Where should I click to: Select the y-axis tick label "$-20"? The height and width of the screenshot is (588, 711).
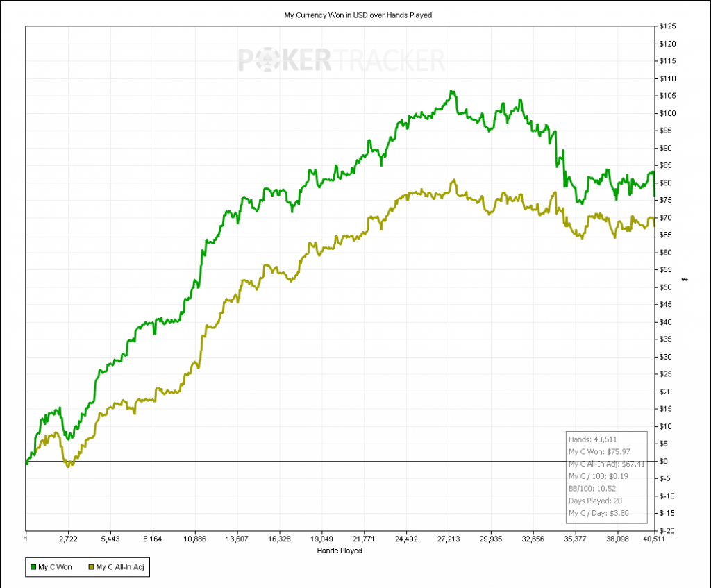(x=667, y=531)
